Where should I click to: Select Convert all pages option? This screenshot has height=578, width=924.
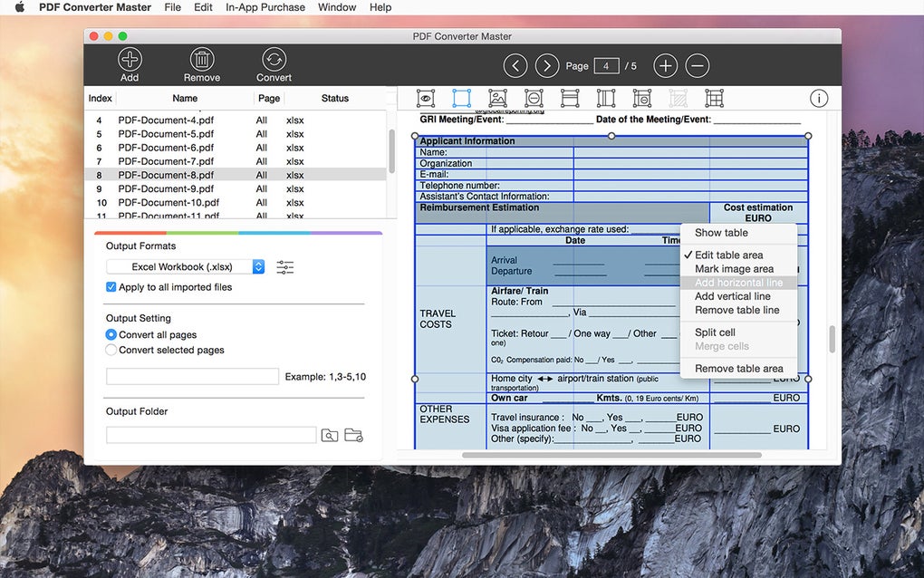tap(111, 334)
